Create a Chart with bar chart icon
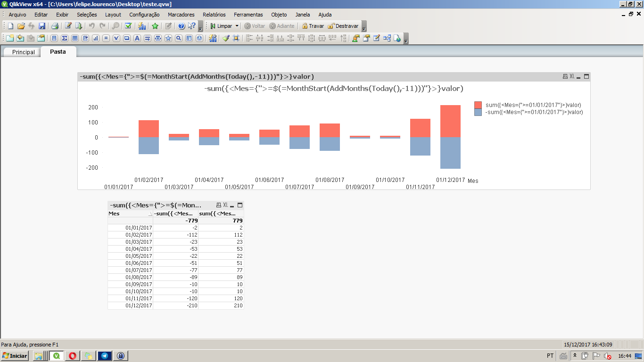The image size is (644, 362). pos(96,38)
